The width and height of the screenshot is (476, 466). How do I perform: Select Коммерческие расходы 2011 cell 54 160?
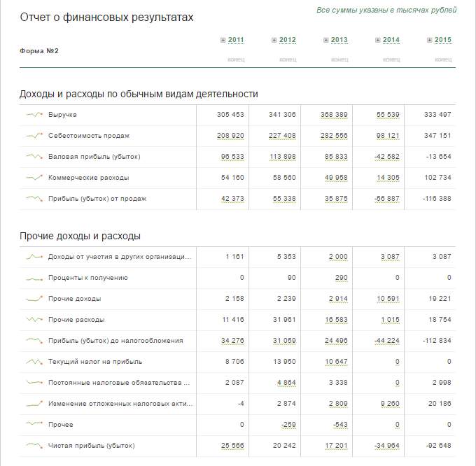click(x=232, y=178)
